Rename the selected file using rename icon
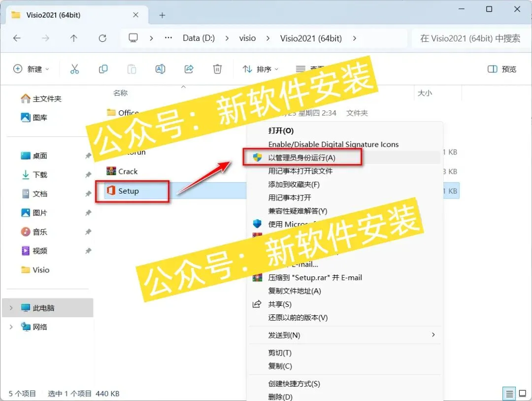 coord(160,69)
